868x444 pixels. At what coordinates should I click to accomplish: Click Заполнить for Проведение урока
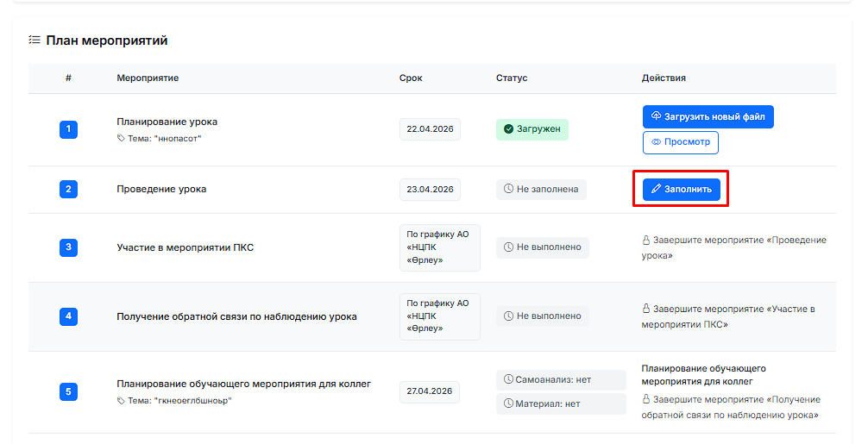point(682,189)
